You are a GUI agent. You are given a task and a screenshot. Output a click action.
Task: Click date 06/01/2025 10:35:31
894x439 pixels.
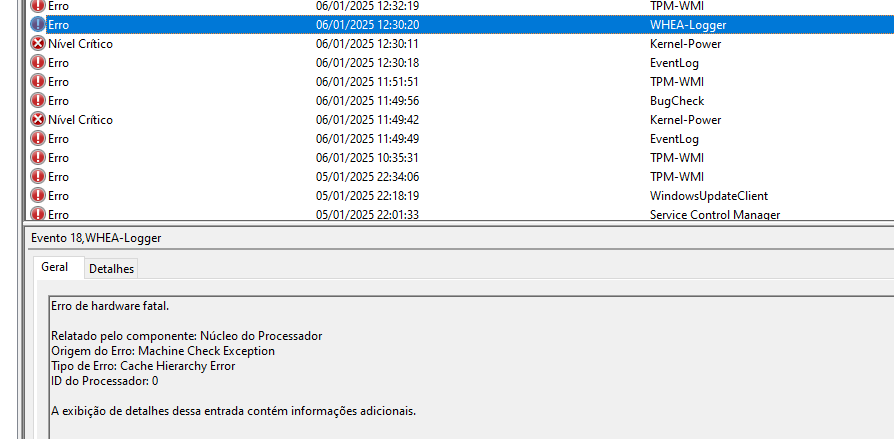pos(367,158)
